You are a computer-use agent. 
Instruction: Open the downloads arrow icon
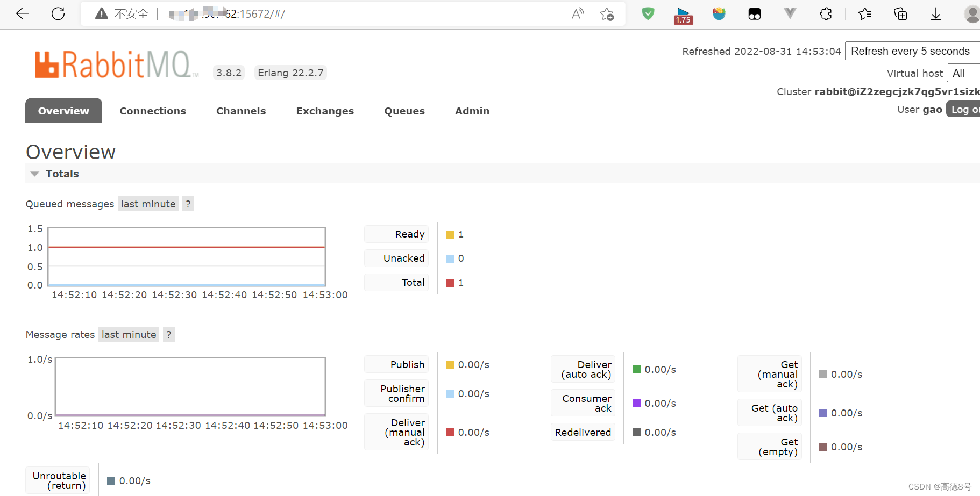pyautogui.click(x=936, y=14)
